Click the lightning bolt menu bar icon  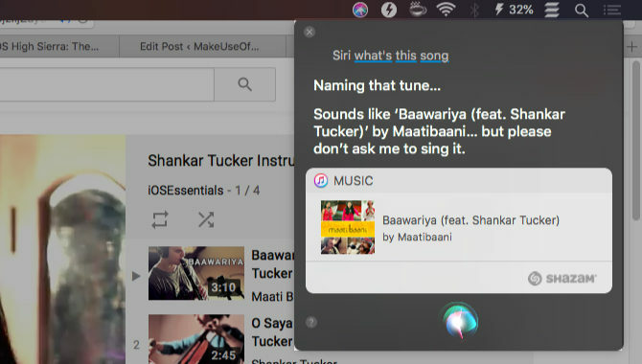pos(389,10)
